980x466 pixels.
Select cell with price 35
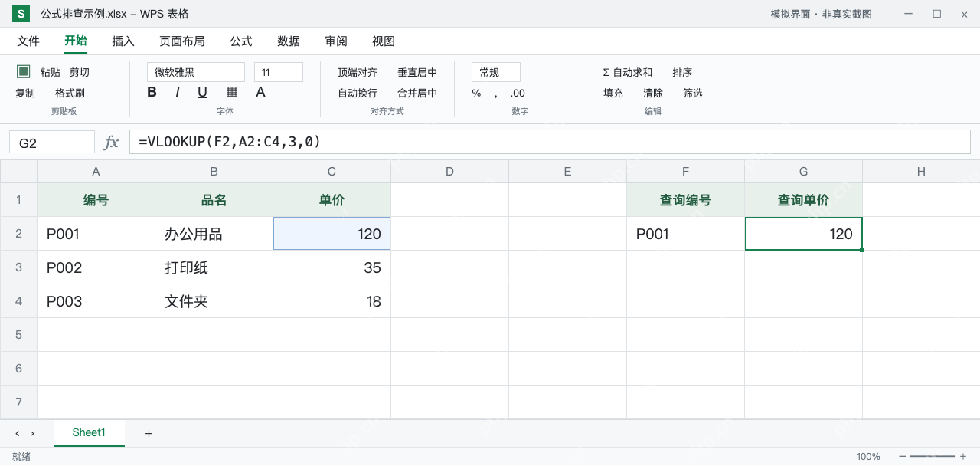(x=332, y=267)
